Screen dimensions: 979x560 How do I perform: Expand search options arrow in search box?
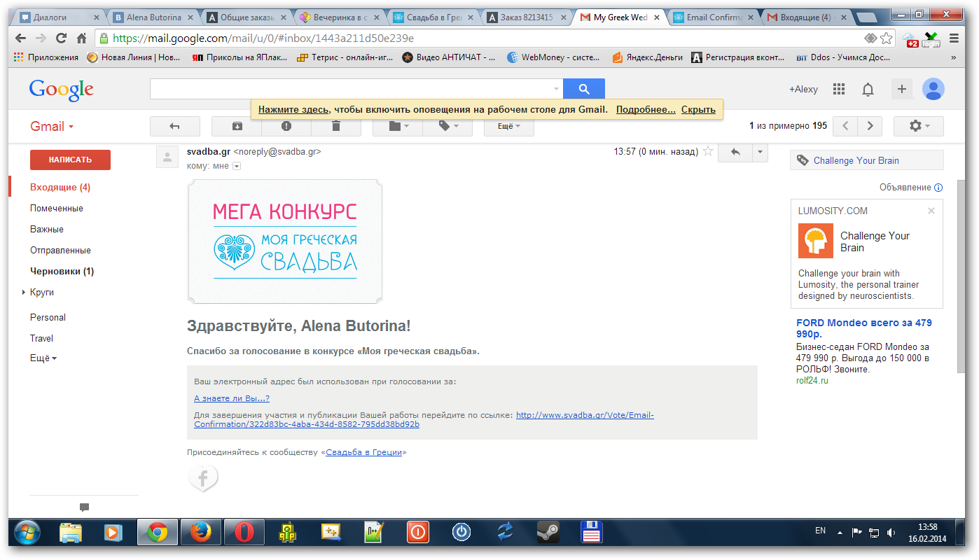(557, 89)
